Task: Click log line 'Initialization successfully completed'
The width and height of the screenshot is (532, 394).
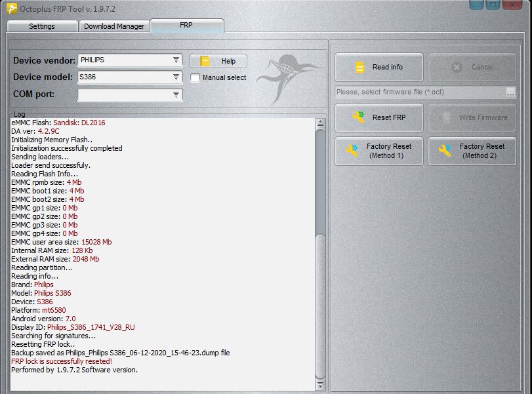Action: (67, 148)
